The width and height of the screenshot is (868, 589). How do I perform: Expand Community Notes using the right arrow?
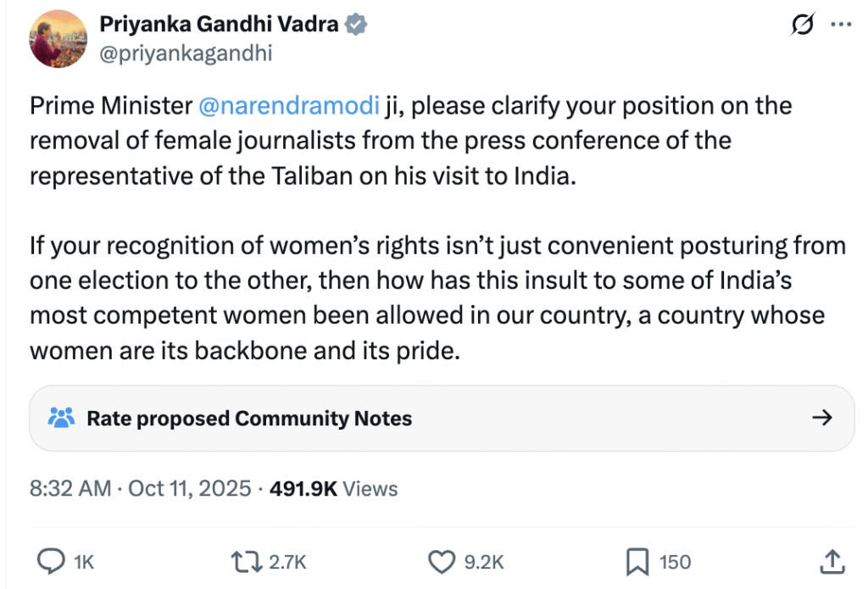pyautogui.click(x=821, y=418)
